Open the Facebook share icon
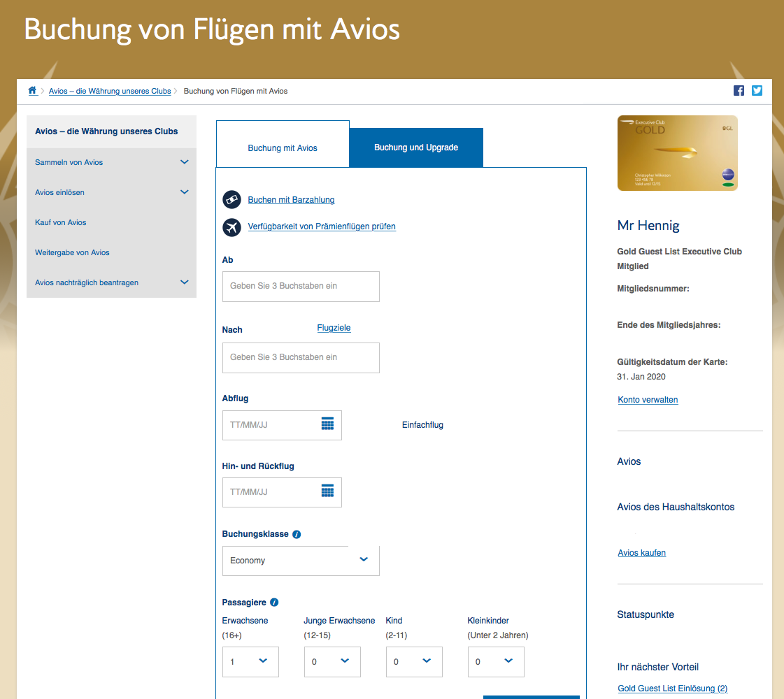784x699 pixels. coord(739,90)
